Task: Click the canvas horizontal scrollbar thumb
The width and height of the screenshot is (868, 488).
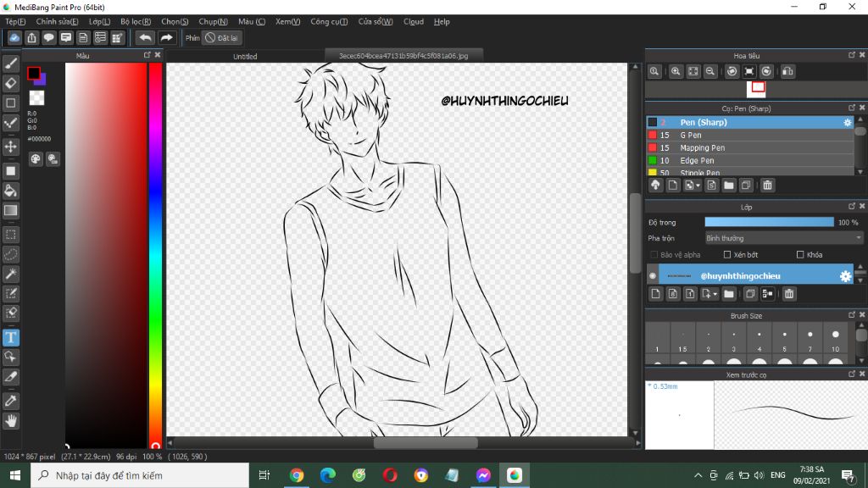Action: pos(426,442)
